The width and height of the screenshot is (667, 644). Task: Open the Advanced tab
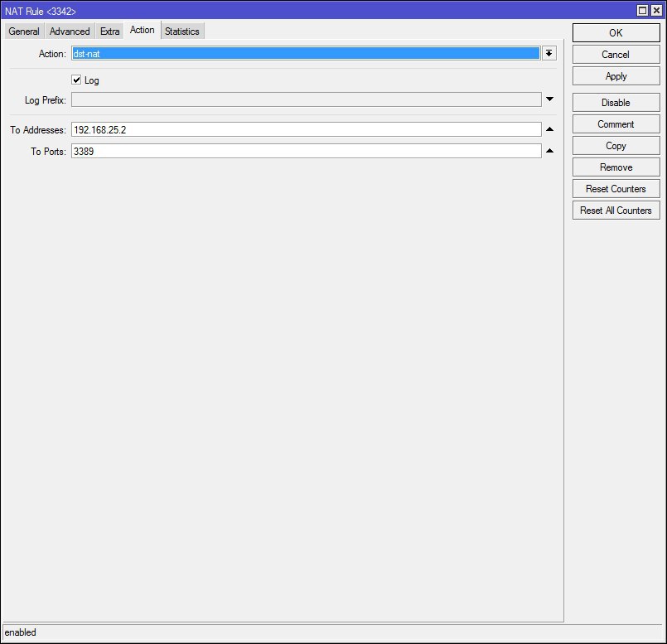[x=70, y=31]
